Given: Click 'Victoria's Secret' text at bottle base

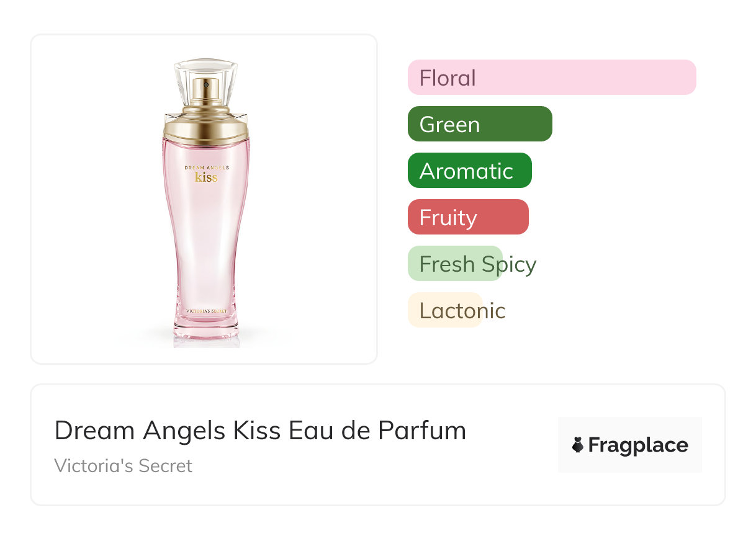Looking at the screenshot, I should [x=206, y=310].
